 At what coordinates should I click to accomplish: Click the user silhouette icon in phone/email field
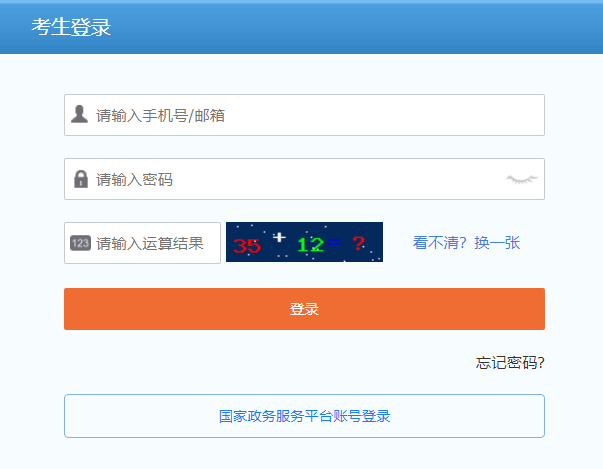coord(80,114)
